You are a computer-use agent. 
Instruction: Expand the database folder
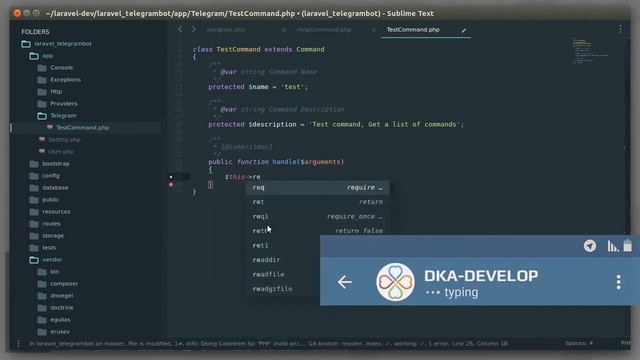point(49,188)
